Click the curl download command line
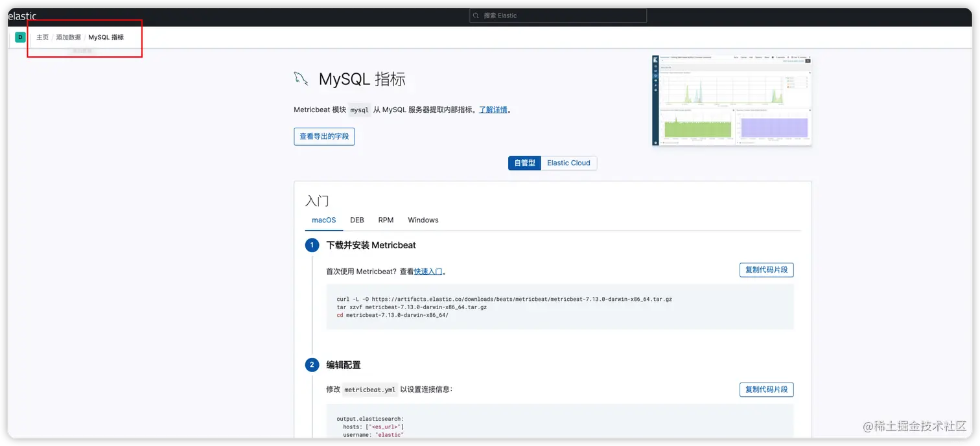980x446 pixels. click(x=504, y=299)
